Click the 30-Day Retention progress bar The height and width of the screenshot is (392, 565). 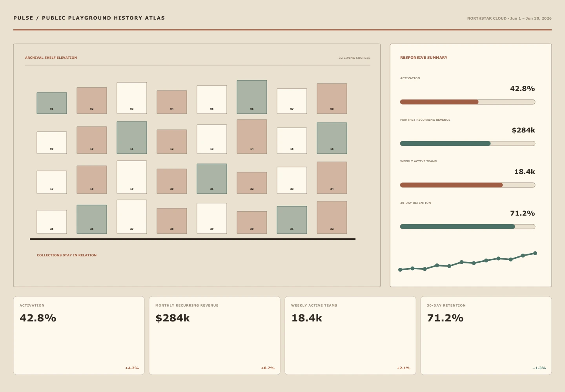coord(468,227)
